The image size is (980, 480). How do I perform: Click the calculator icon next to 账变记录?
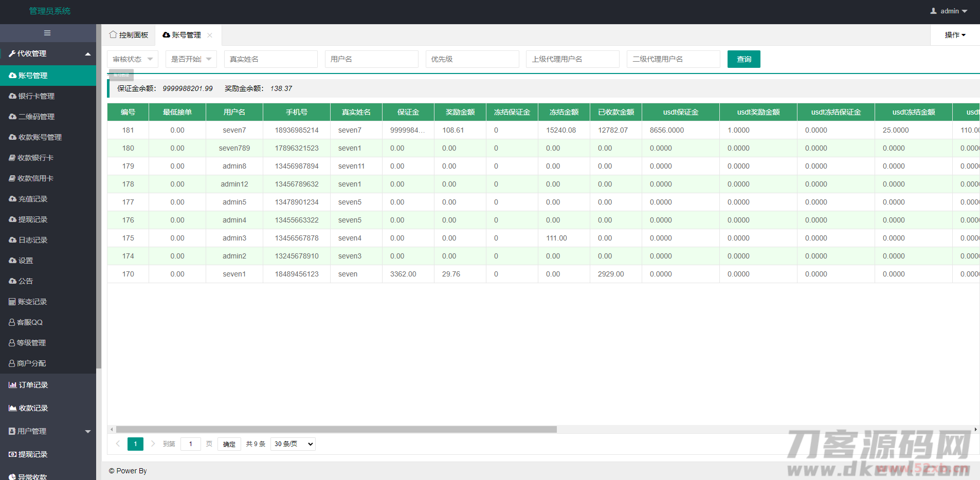(12, 302)
